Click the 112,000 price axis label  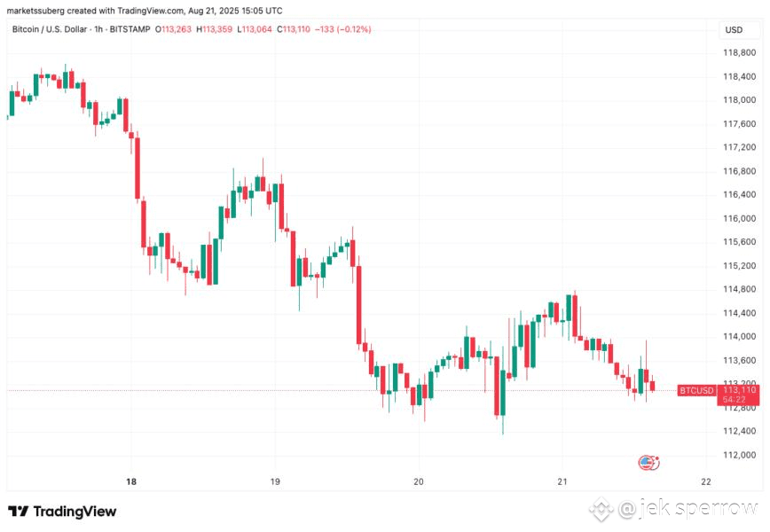click(x=739, y=455)
